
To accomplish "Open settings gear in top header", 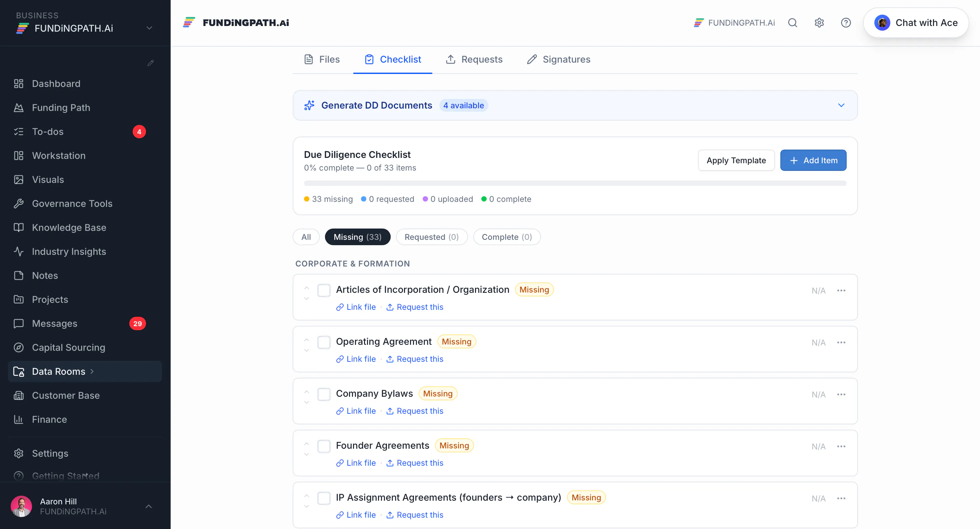I will [819, 23].
